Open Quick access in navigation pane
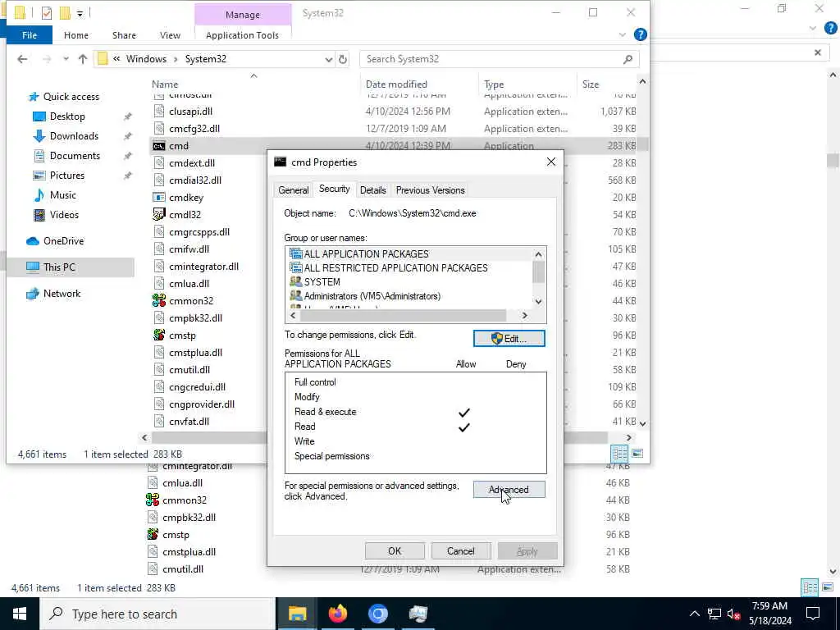Screen dimensions: 840x630 point(71,97)
